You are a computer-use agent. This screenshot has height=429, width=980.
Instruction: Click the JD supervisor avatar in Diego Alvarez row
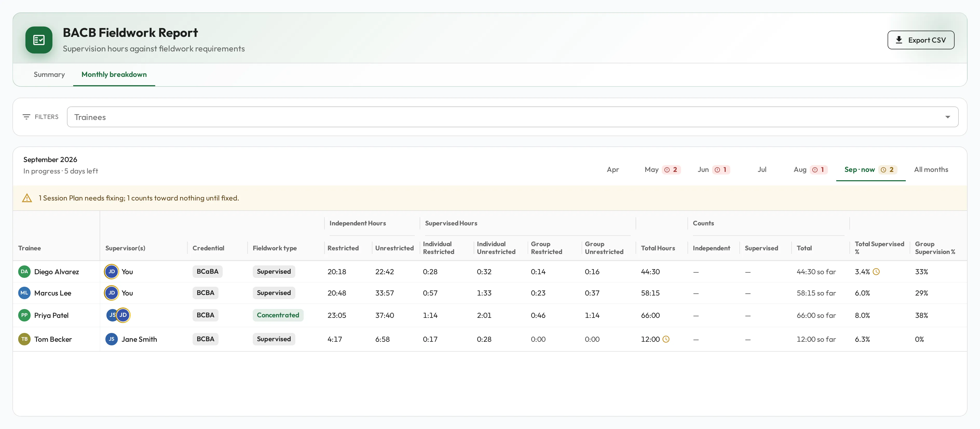pyautogui.click(x=111, y=272)
